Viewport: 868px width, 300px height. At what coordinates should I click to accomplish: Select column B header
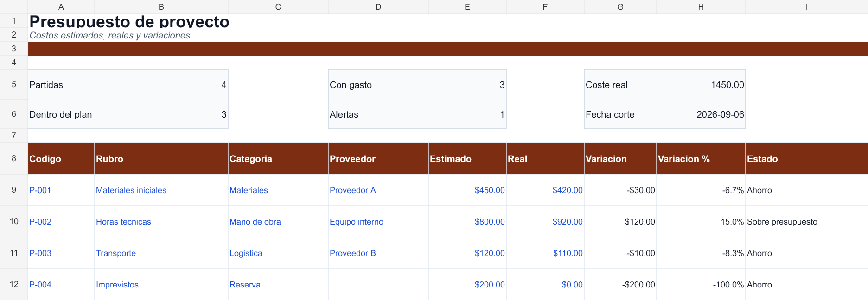point(161,7)
